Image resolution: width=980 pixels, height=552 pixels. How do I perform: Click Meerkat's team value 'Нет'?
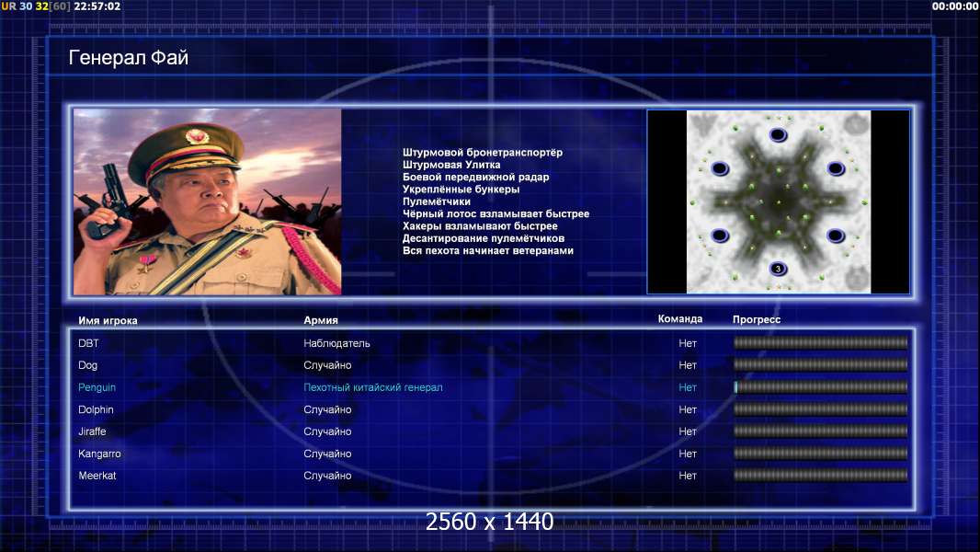688,476
